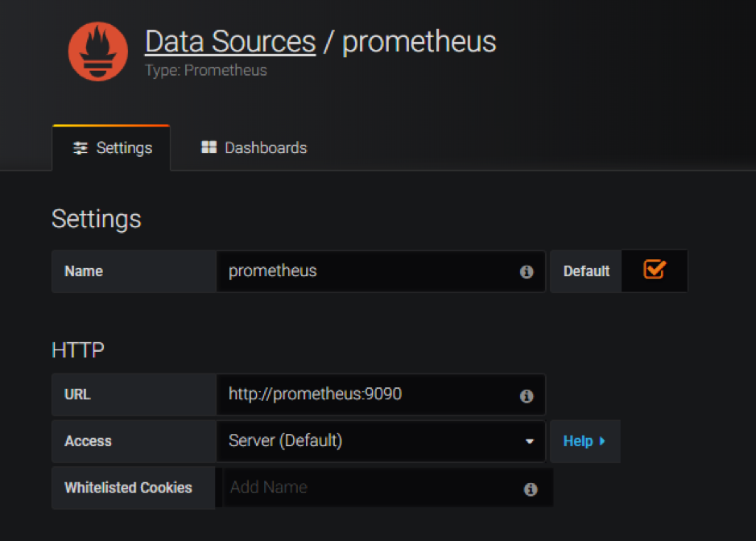The width and height of the screenshot is (756, 541).
Task: Click the caret arrow in the Access selector
Action: (530, 442)
